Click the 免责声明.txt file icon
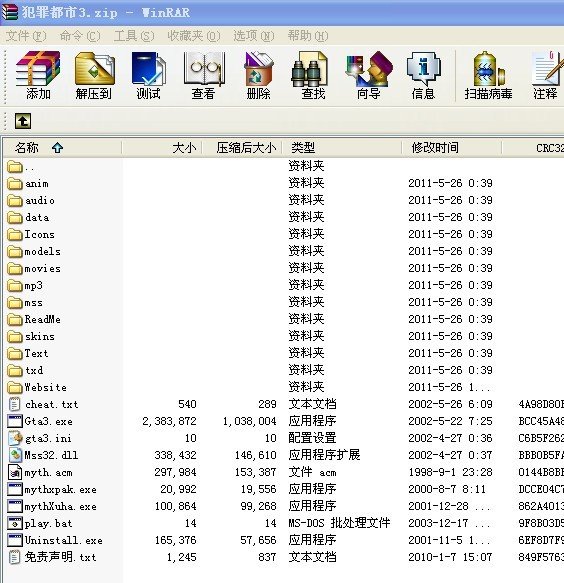This screenshot has height=583, width=564. (x=15, y=557)
